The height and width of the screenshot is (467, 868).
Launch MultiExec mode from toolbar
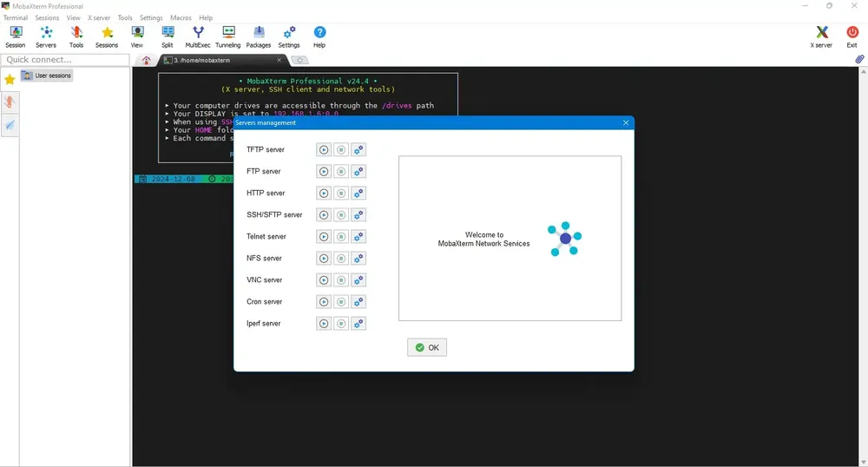(198, 37)
